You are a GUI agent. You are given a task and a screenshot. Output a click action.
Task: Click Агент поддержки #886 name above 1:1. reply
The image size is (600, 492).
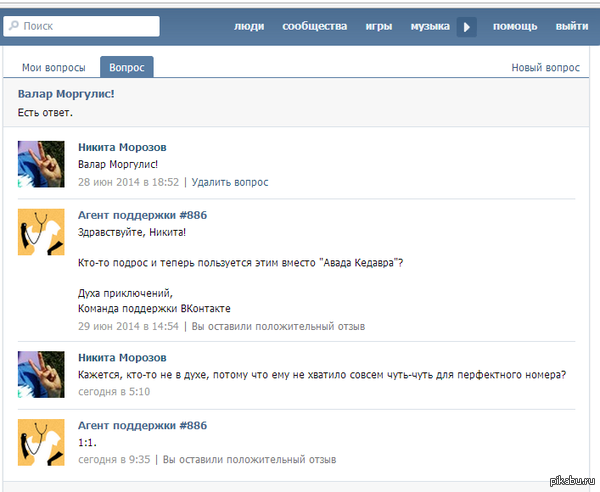[x=142, y=425]
